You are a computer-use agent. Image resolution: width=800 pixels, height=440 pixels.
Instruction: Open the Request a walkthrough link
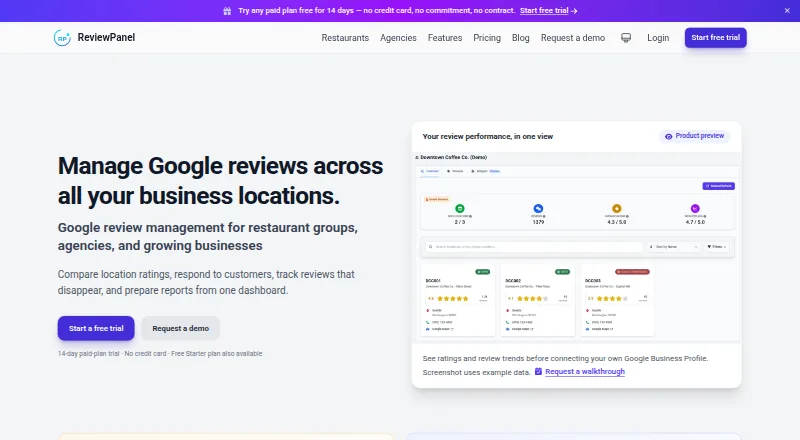click(585, 372)
